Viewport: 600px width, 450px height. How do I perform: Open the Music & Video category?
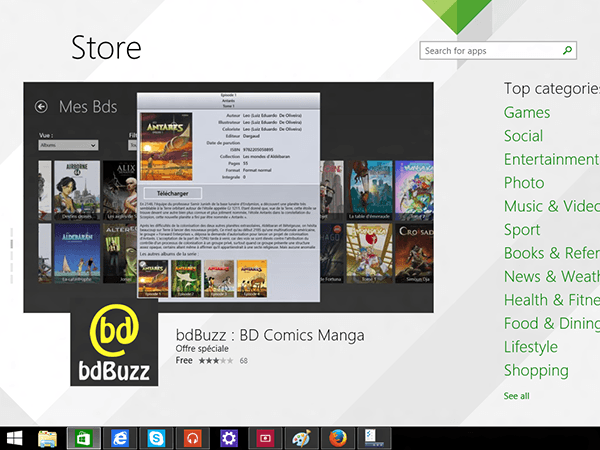click(551, 206)
